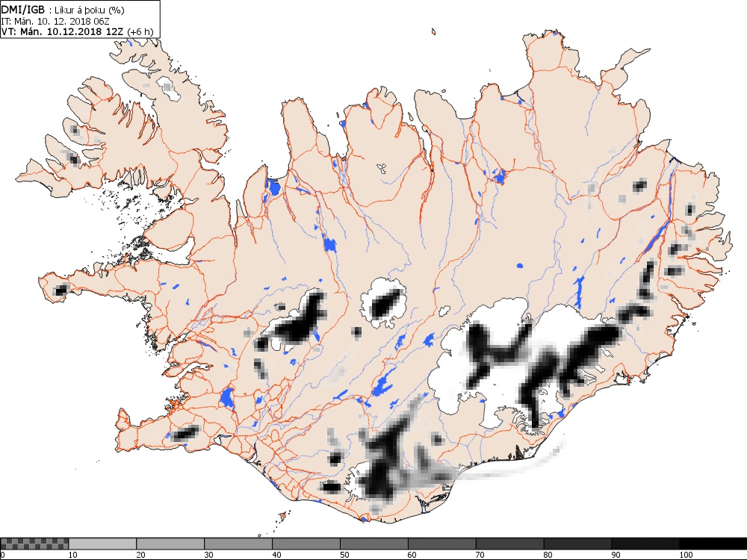Click the legend label '40'
Image resolution: width=747 pixels, height=560 pixels.
[x=277, y=555]
